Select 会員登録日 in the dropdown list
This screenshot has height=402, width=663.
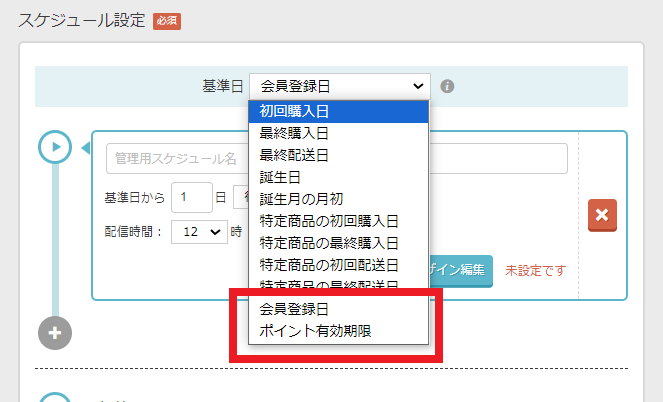338,310
